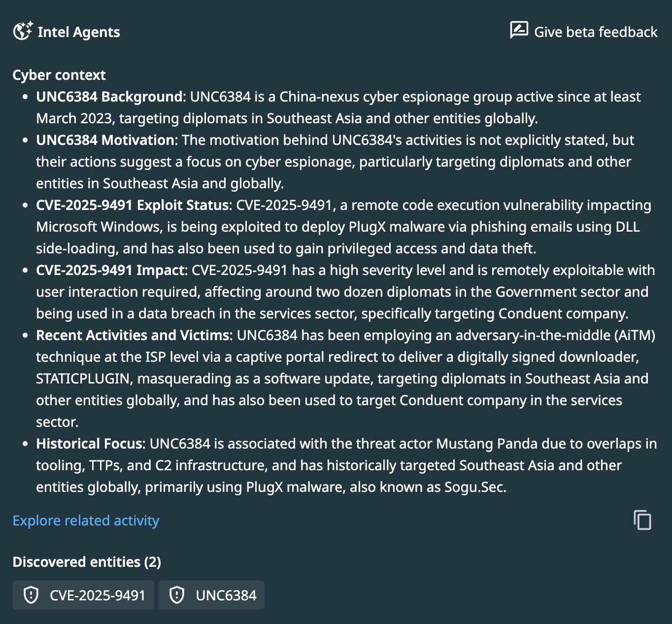Click the Cyber context heading
Image resolution: width=672 pixels, height=624 pixels.
coord(59,75)
